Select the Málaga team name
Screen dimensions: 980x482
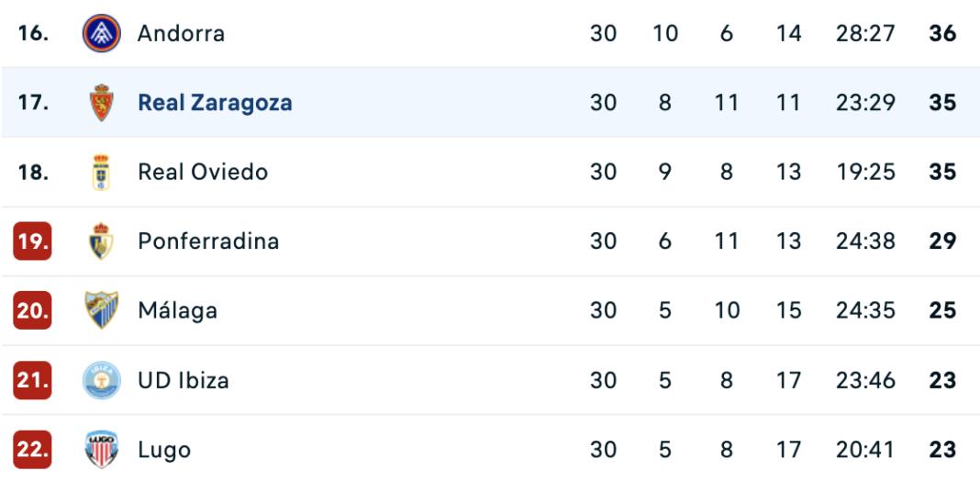pos(177,310)
